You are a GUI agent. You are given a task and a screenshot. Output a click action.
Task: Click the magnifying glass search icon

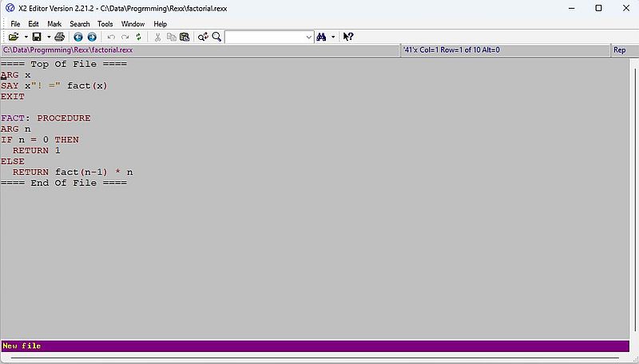216,37
